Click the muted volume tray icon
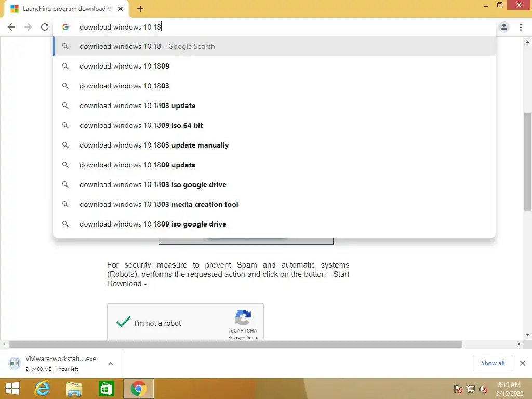The width and height of the screenshot is (532, 399). point(483,389)
